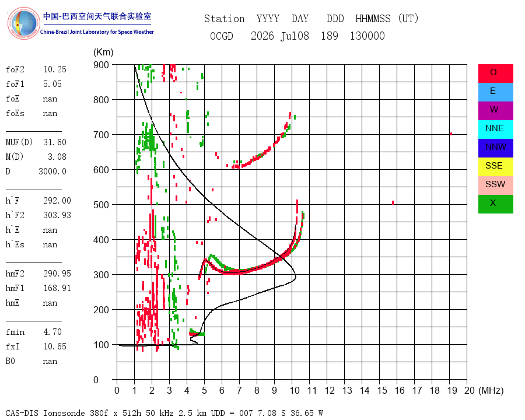Select the yellow SSE legend swatch
The width and height of the screenshot is (525, 420).
tap(495, 167)
